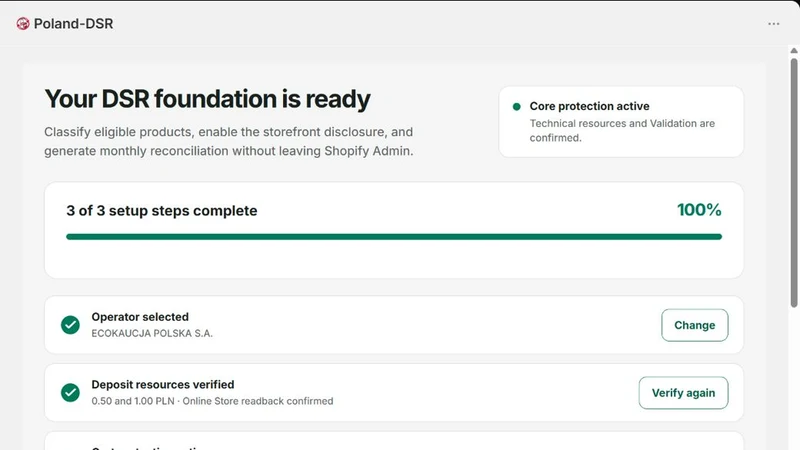Click the 'Deposit resources verified' label
This screenshot has height=450, width=800.
point(163,385)
